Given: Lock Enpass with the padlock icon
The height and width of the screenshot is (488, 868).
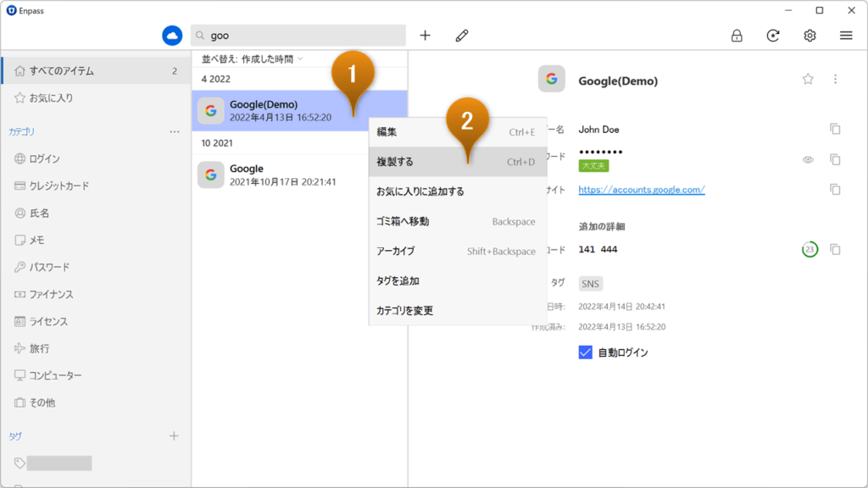Looking at the screenshot, I should click(x=737, y=36).
